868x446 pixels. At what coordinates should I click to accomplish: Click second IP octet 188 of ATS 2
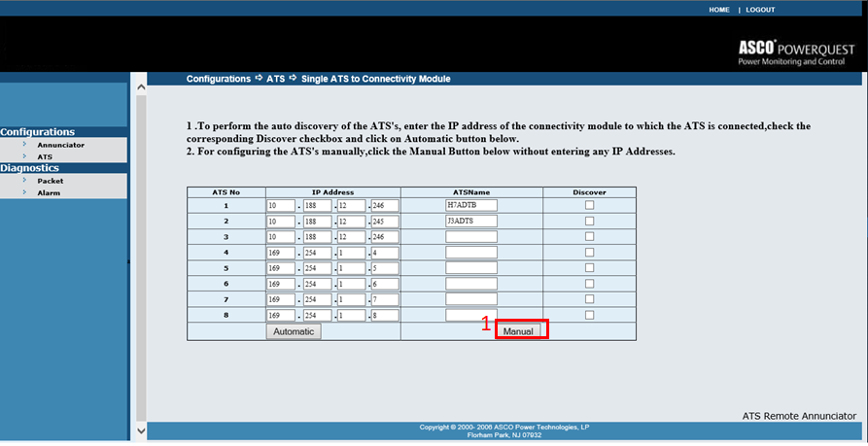click(x=317, y=222)
